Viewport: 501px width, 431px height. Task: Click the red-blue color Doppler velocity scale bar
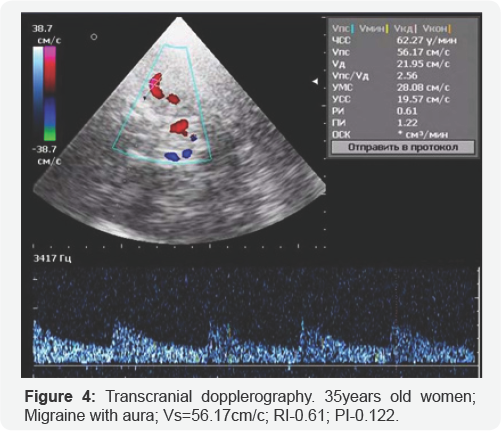pyautogui.click(x=50, y=93)
